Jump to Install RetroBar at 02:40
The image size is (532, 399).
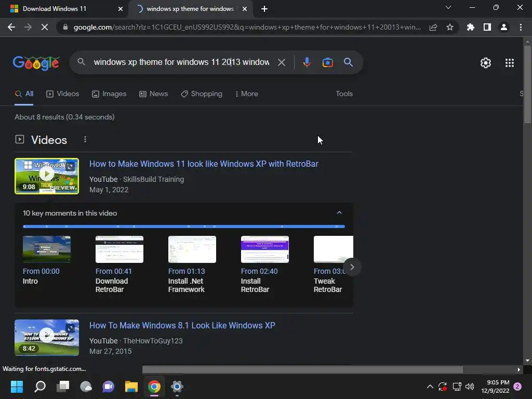coord(264,264)
